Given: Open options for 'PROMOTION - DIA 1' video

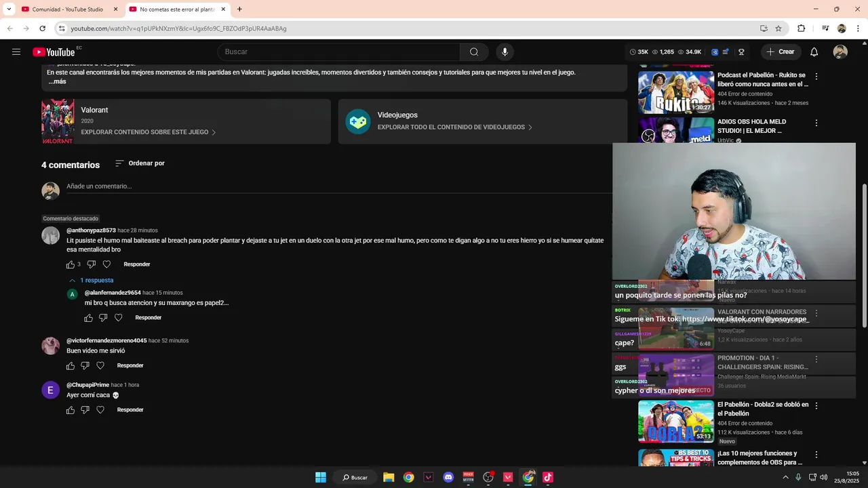Looking at the screenshot, I should 816,359.
